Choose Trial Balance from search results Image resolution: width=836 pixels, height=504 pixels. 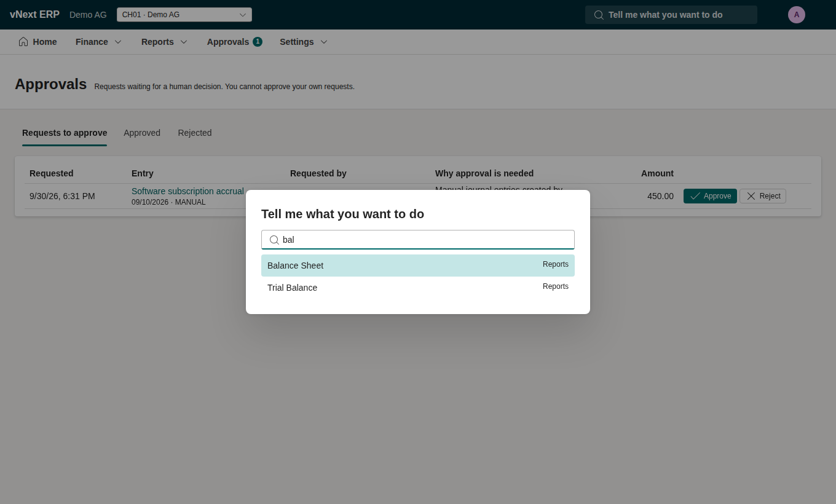point(418,288)
